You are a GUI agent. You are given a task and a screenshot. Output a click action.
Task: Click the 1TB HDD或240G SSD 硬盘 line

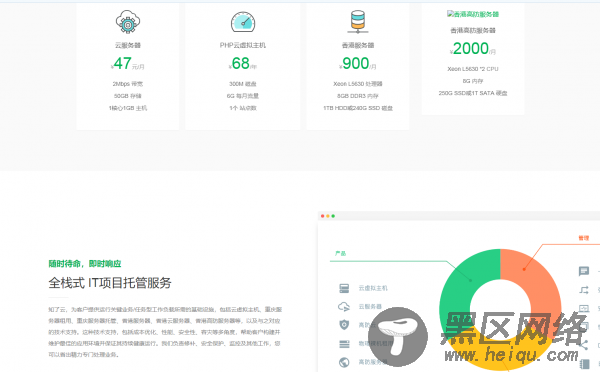[358, 108]
